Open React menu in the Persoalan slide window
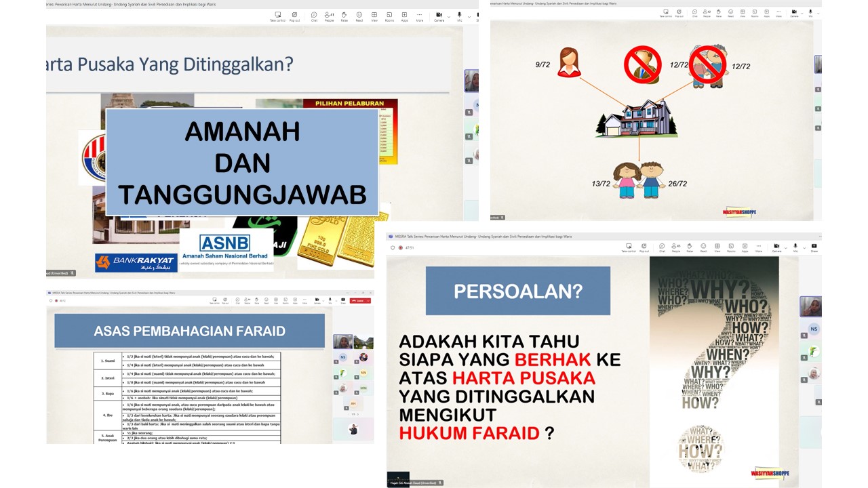The image size is (868, 488). click(x=704, y=247)
